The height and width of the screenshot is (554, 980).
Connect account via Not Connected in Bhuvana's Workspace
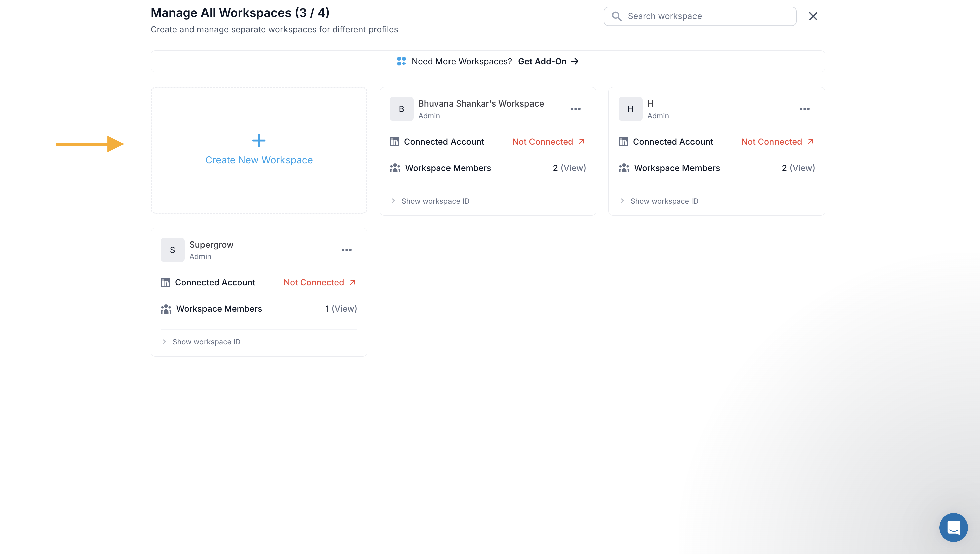tap(548, 142)
